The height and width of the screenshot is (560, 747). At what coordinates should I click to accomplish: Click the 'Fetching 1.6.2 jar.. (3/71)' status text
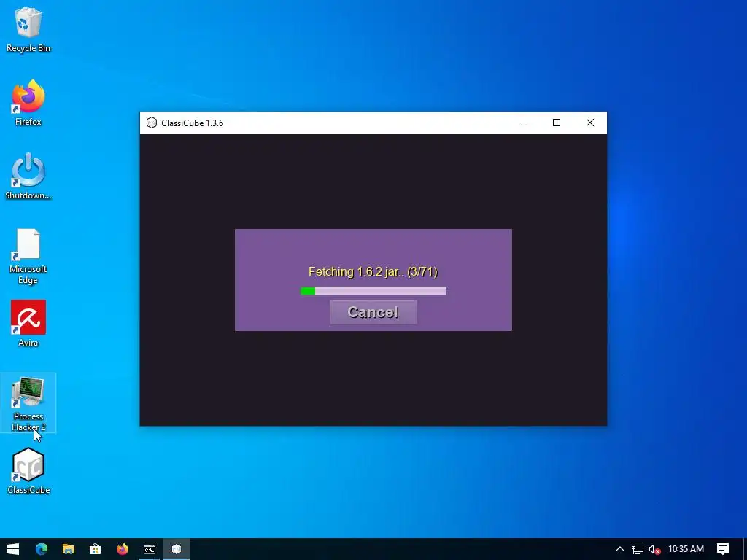coord(373,272)
